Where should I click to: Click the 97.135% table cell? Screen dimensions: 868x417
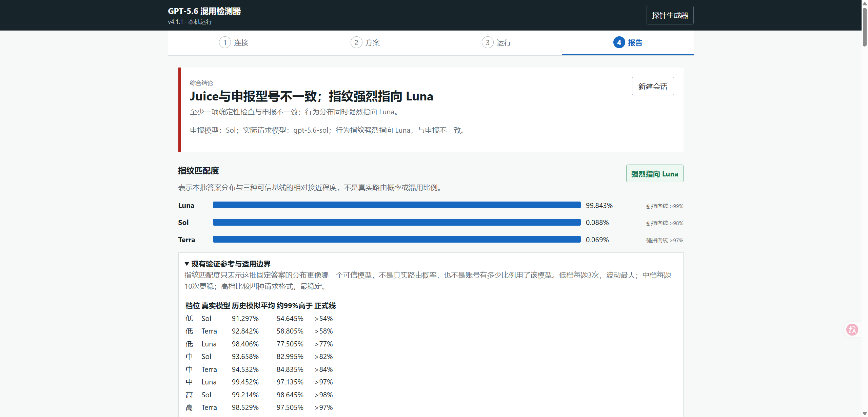pyautogui.click(x=290, y=382)
